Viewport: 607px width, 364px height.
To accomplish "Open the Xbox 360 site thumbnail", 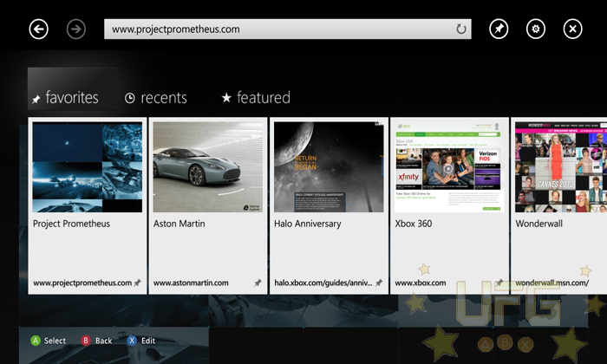I will coord(449,167).
